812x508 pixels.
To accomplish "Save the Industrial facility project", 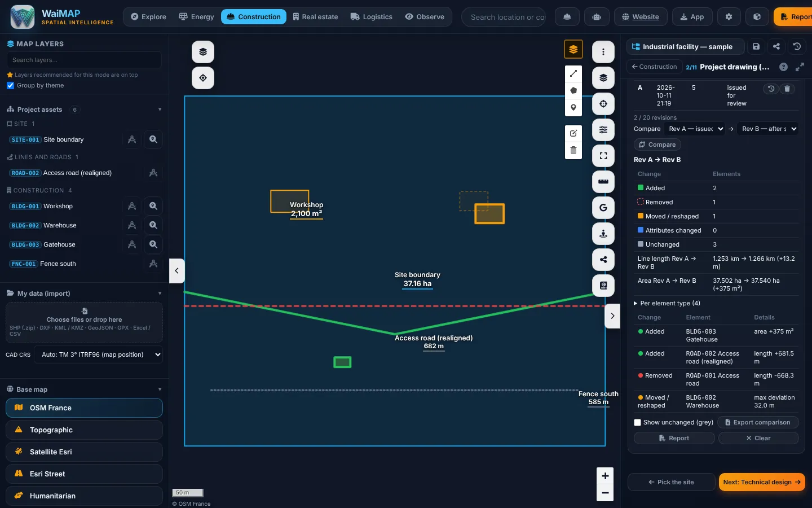I will (x=756, y=47).
